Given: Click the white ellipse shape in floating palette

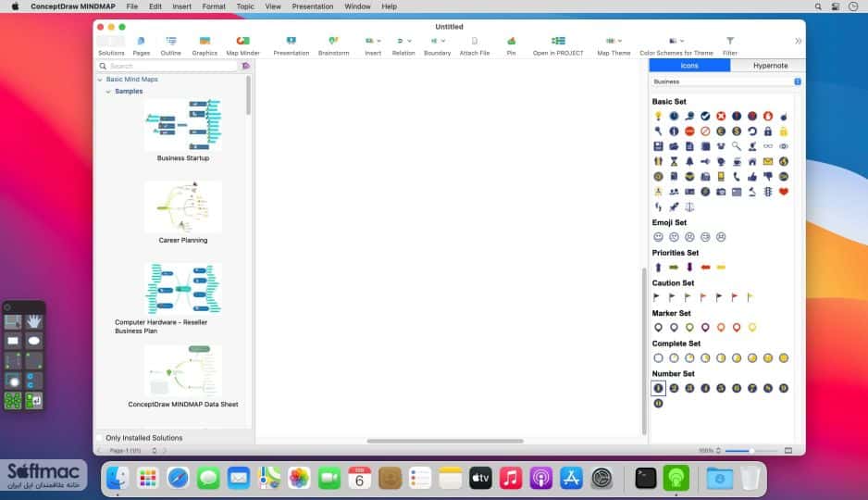Looking at the screenshot, I should coord(33,341).
